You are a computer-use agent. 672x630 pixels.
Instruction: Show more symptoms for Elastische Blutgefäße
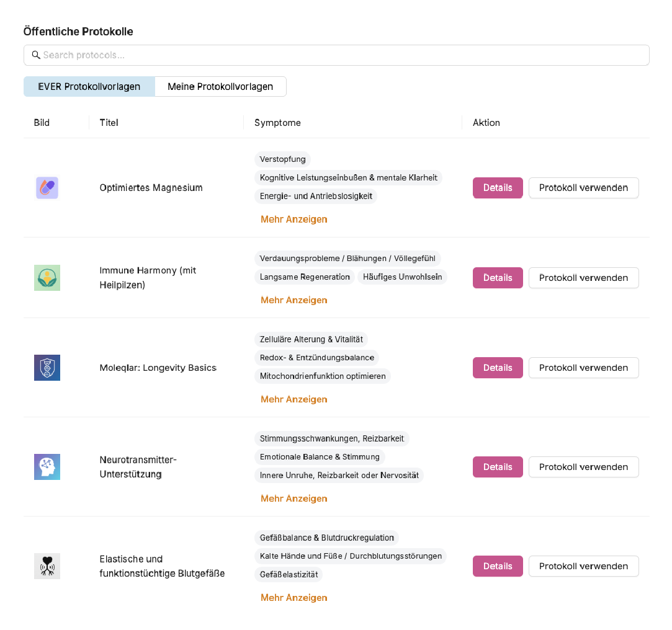[x=293, y=598]
